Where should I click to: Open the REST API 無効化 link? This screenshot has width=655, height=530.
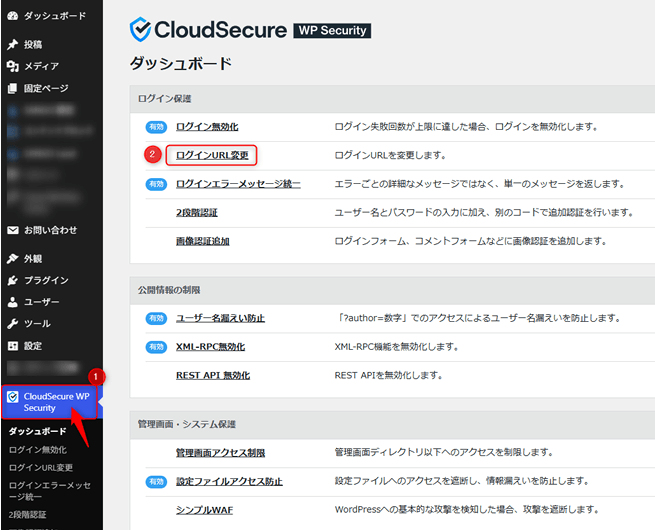pos(213,375)
